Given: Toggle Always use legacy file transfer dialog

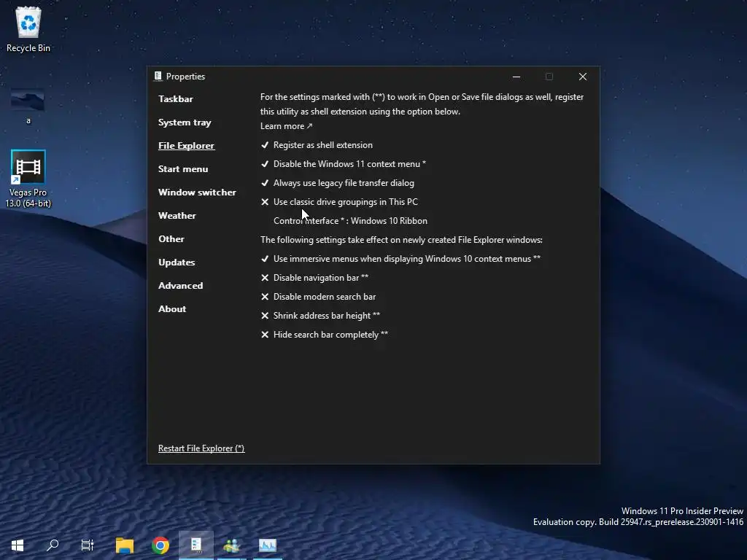Looking at the screenshot, I should [337, 183].
